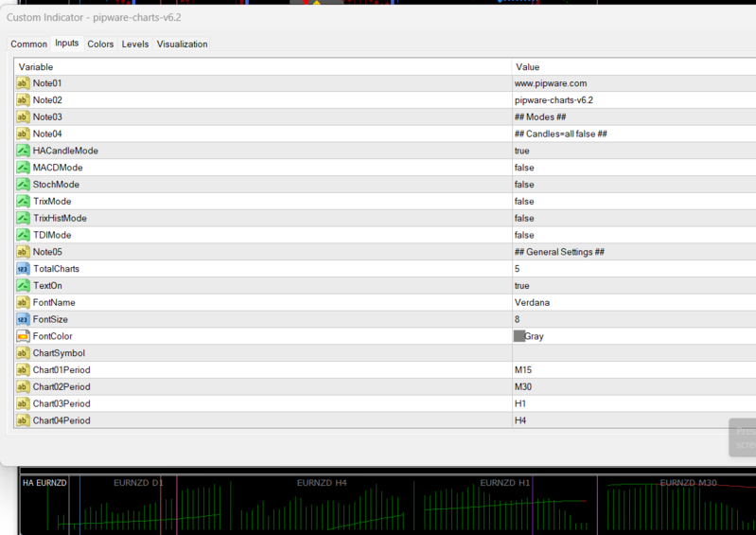Click the boolean icon beside TrixHistMode
Screen dimensions: 756x535
23,219
